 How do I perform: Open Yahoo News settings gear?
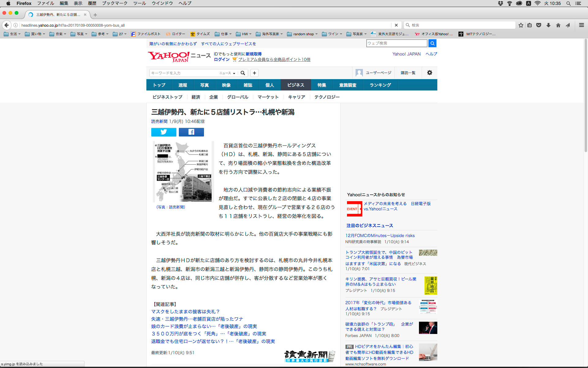(x=429, y=73)
